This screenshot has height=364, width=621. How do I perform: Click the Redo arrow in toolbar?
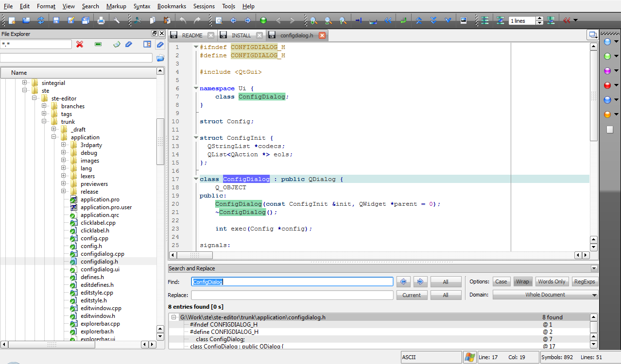(197, 20)
